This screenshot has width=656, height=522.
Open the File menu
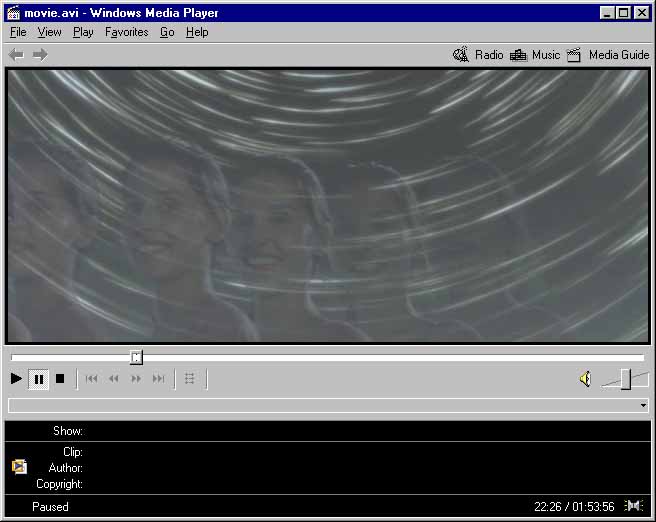click(x=18, y=32)
